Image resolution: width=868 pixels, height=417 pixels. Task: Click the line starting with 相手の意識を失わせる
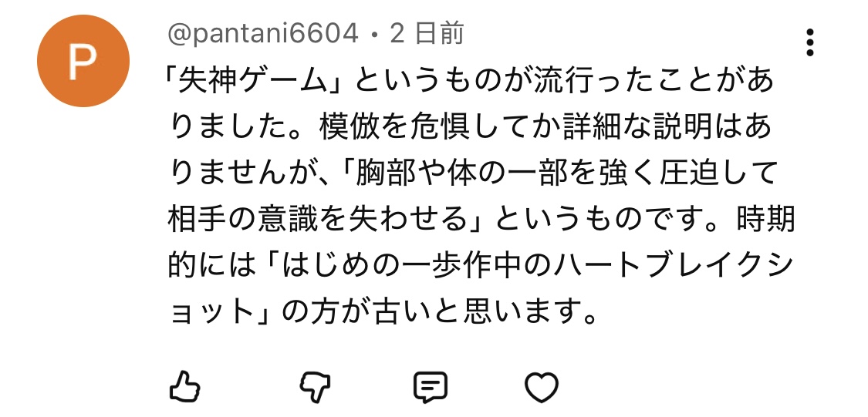pos(481,220)
